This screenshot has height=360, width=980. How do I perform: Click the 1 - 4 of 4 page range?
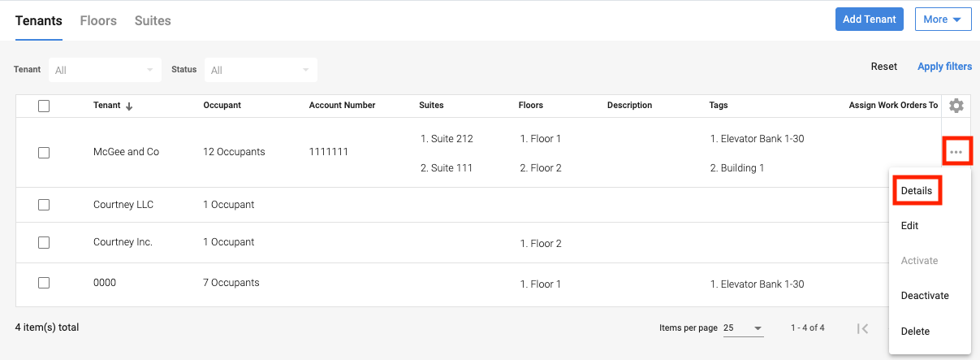point(808,328)
